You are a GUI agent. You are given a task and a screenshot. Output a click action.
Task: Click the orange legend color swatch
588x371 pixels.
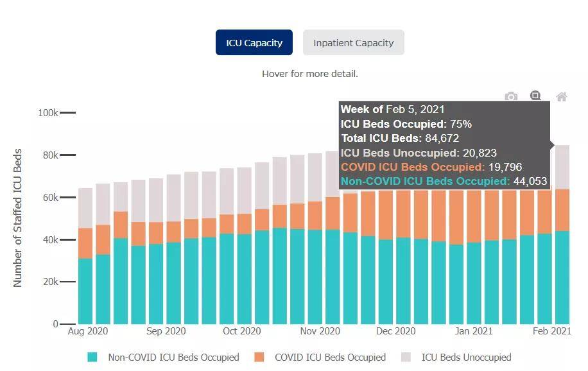coord(259,357)
